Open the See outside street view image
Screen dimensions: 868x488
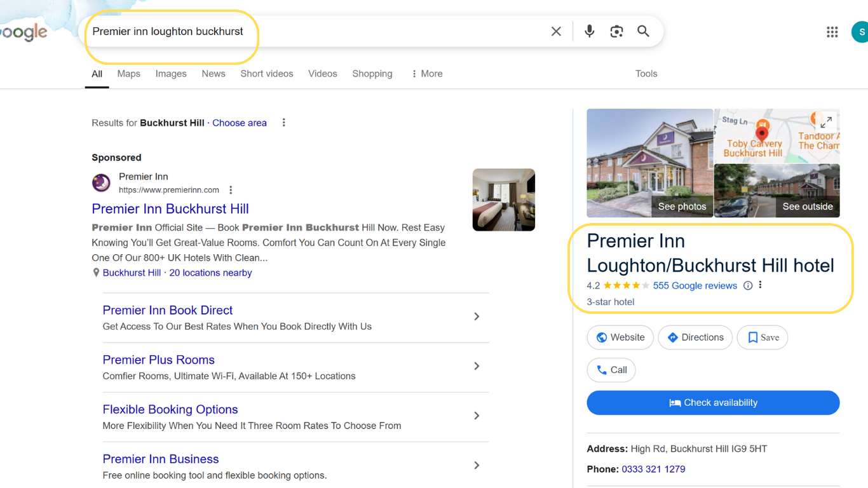(x=776, y=191)
